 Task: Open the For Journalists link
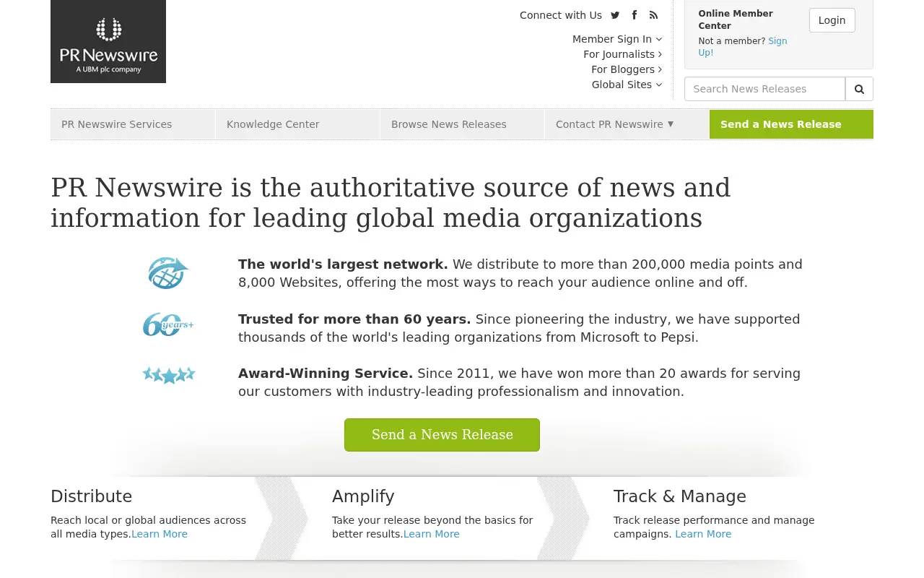click(x=622, y=54)
